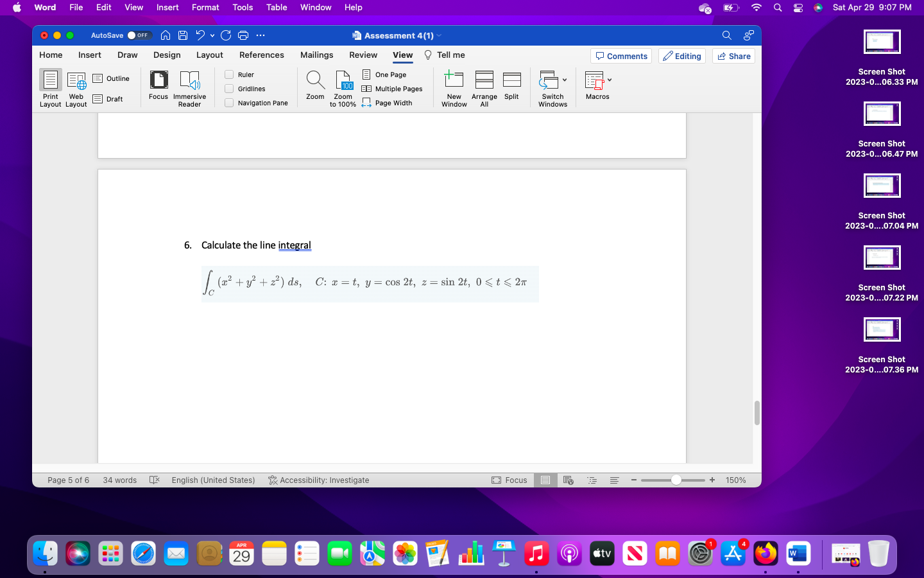
Task: Switch to the Review ribbon tab
Action: [363, 55]
